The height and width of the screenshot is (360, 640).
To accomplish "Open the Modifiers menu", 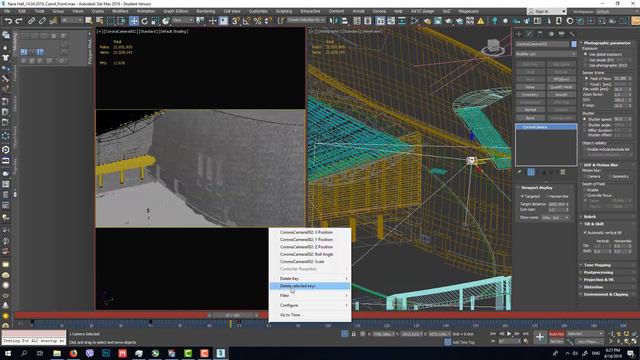I will click(120, 11).
